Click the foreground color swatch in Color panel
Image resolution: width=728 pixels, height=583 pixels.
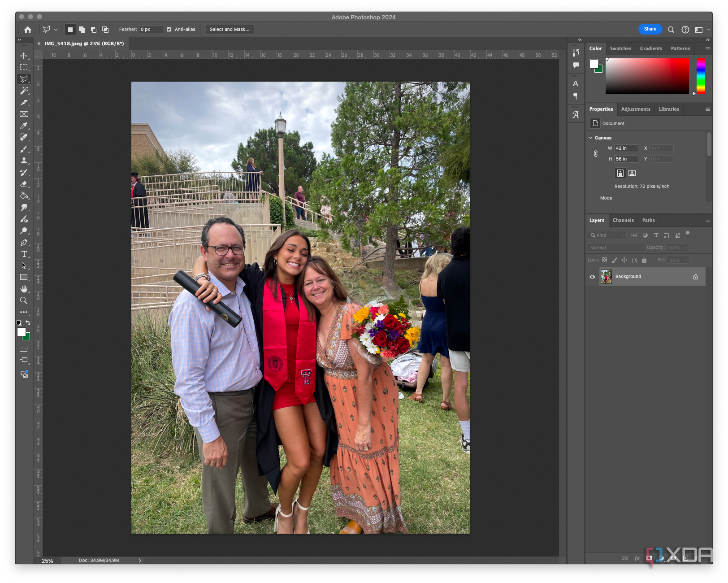tap(594, 64)
